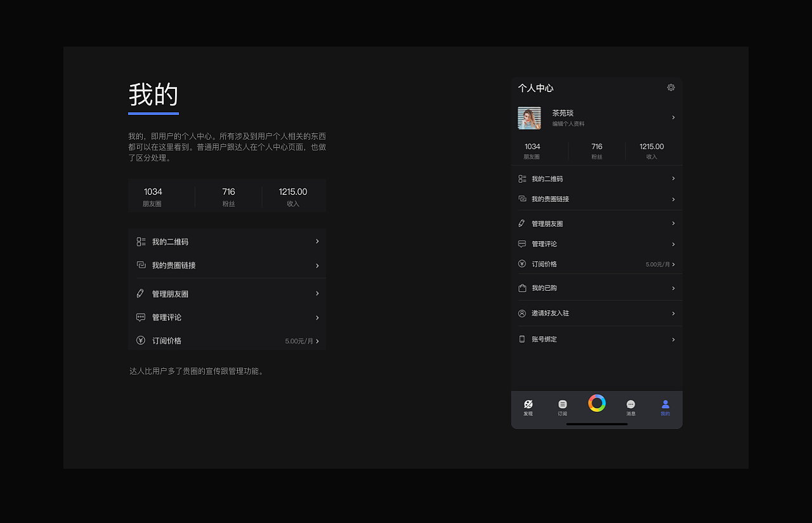Select the 我的 person icon in bottom bar
The width and height of the screenshot is (812, 523).
[665, 403]
